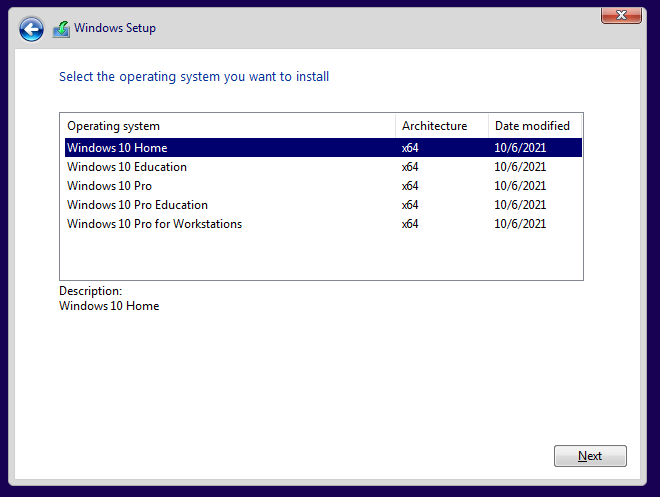Go back using the blue arrow button
The height and width of the screenshot is (497, 660).
(31, 29)
